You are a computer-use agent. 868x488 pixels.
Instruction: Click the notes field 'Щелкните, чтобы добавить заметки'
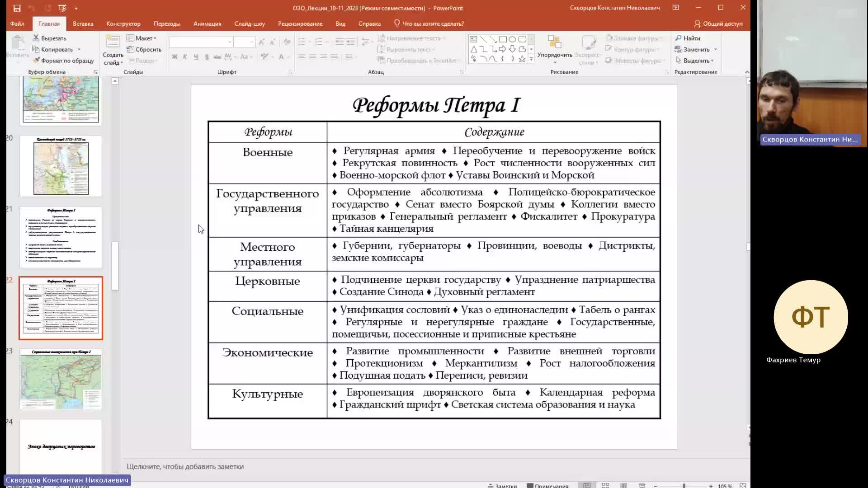185,466
